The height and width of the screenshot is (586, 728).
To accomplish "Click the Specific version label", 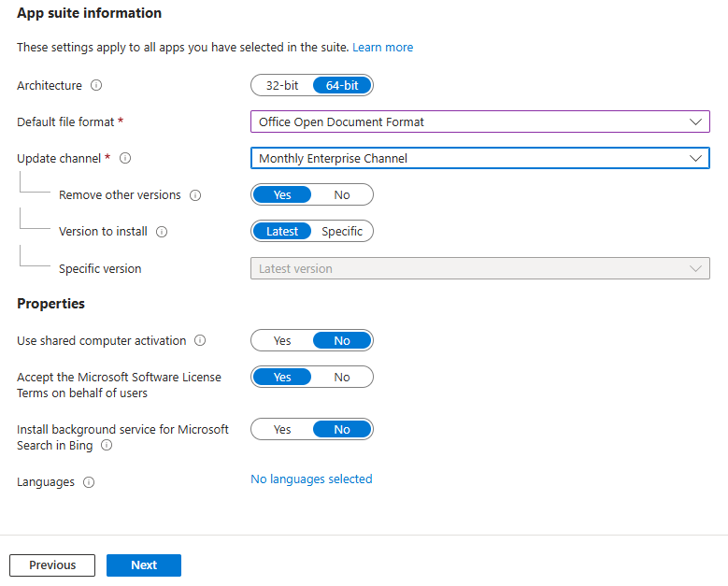I will click(x=100, y=269).
